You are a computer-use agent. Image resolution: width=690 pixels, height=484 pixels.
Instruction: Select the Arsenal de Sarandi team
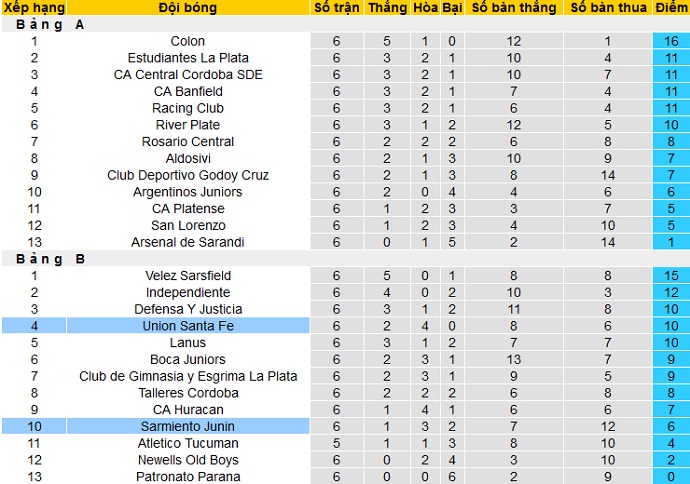pos(188,242)
